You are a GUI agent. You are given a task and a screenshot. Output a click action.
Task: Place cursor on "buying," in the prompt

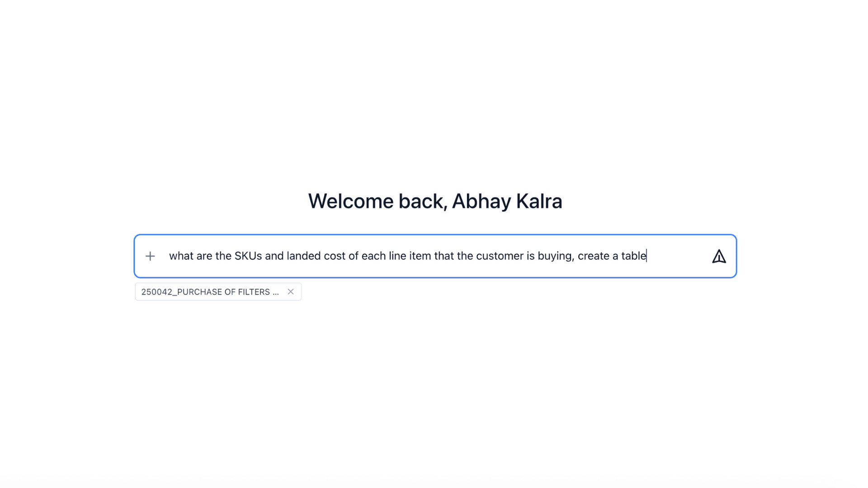(x=556, y=256)
